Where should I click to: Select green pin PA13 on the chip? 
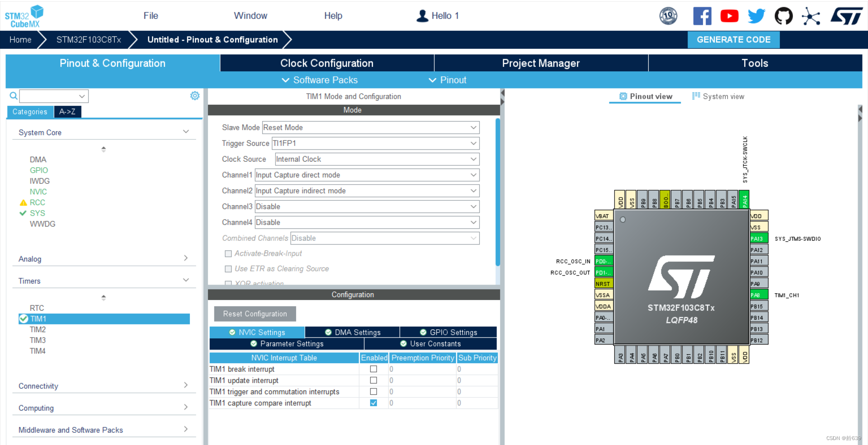pyautogui.click(x=759, y=239)
